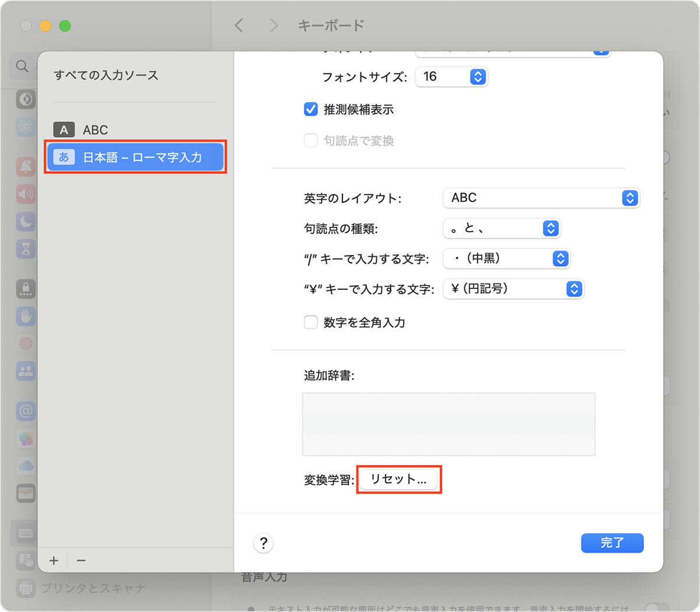Screen dimensions: 700x612
Task: Click the すべての入力ソース heading
Action: tap(106, 75)
